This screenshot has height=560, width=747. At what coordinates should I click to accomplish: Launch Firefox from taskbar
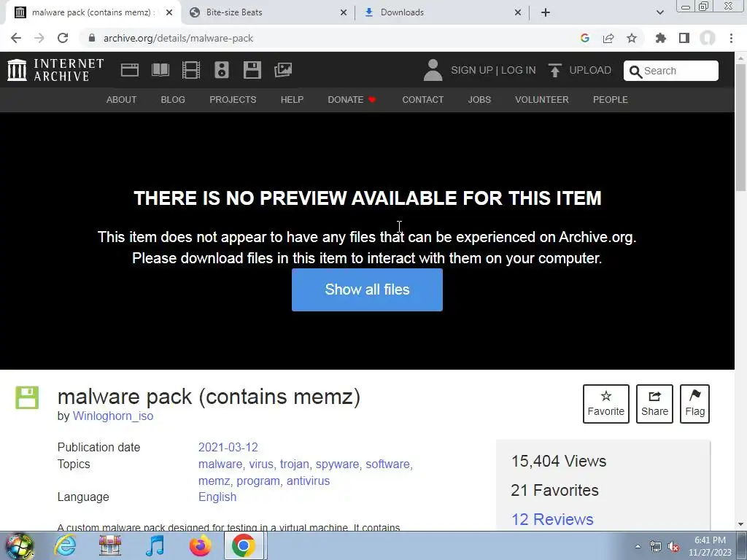[200, 545]
